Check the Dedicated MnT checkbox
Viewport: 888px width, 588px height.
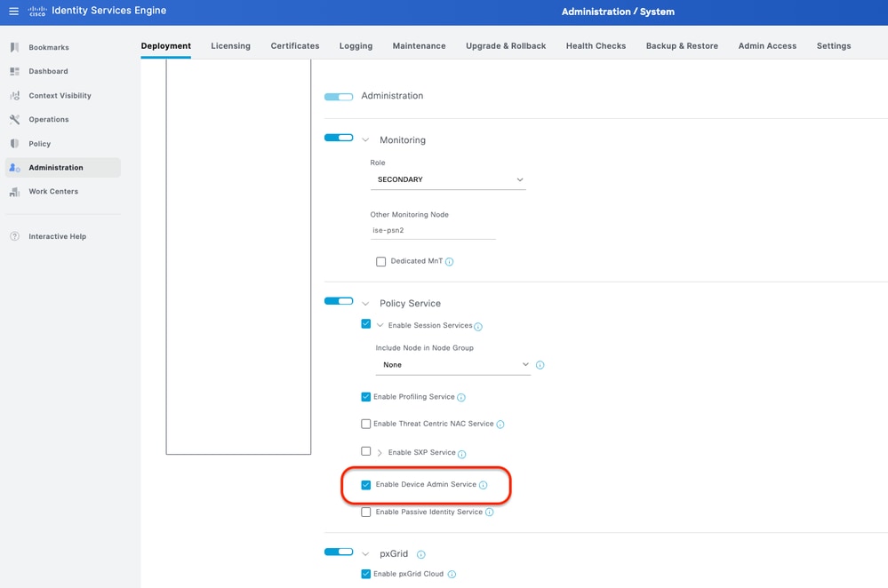point(380,261)
